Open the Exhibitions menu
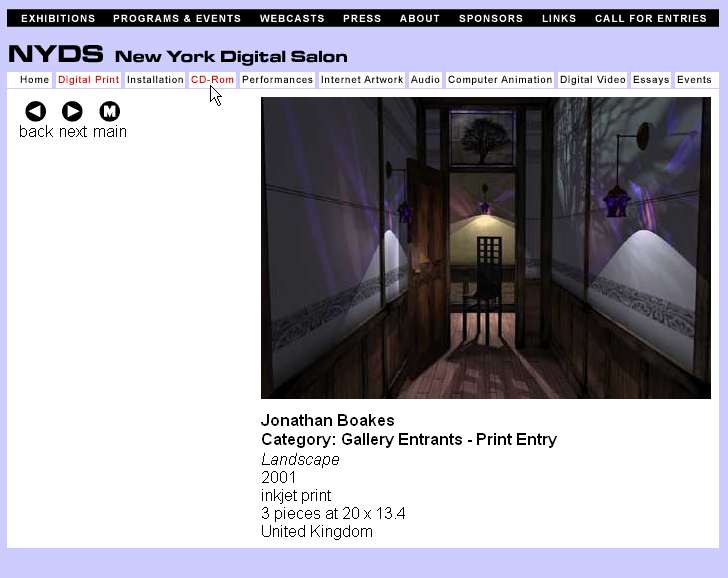Image resolution: width=728 pixels, height=578 pixels. (58, 18)
